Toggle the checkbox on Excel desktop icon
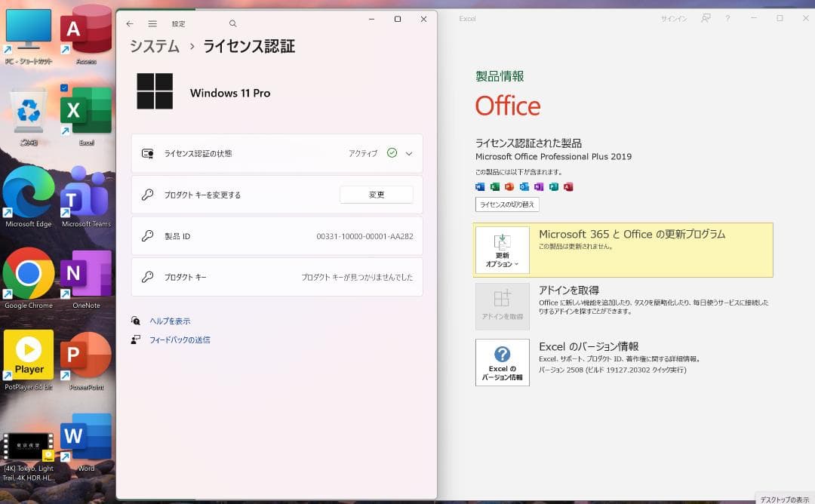Screen dimensions: 815x504 tap(64, 88)
